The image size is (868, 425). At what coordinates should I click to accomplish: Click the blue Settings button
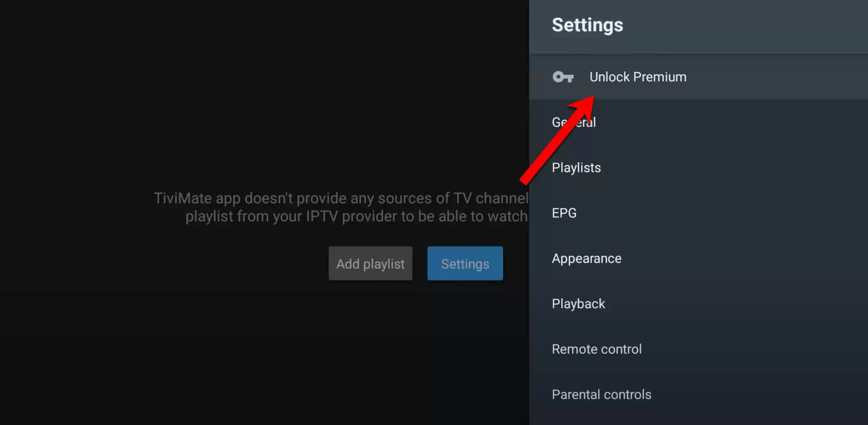pos(465,264)
